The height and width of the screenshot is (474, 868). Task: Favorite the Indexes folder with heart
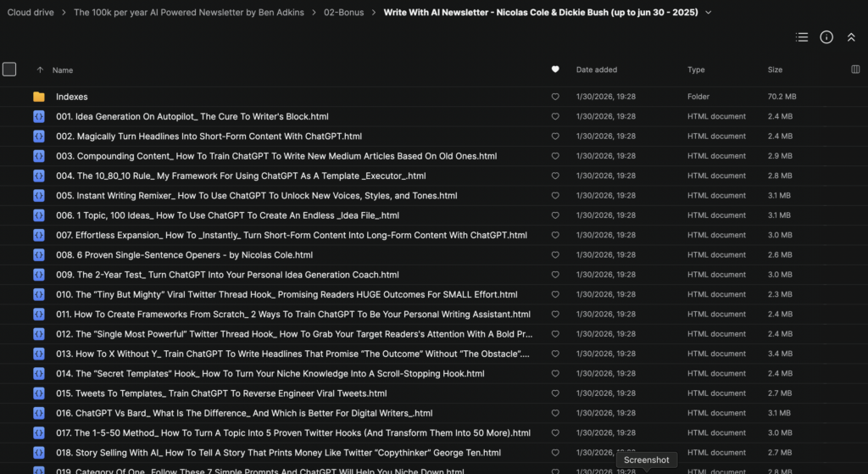pos(555,97)
